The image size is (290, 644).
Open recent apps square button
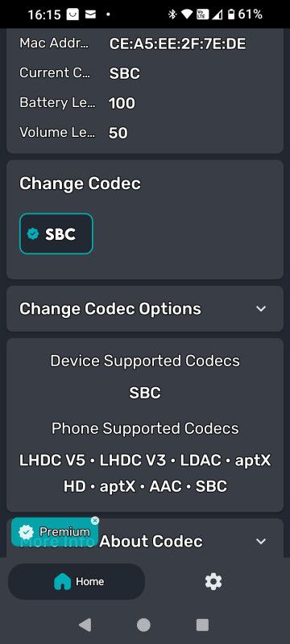coord(202,625)
